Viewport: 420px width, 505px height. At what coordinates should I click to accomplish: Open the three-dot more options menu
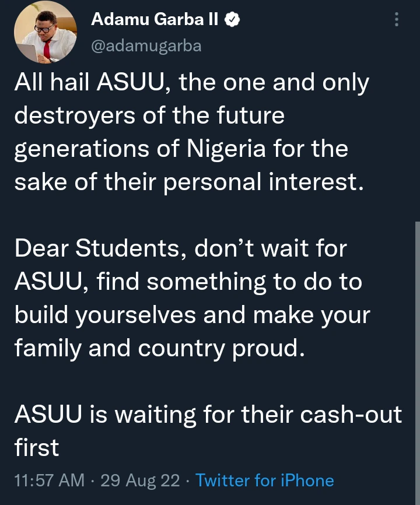pos(397,20)
